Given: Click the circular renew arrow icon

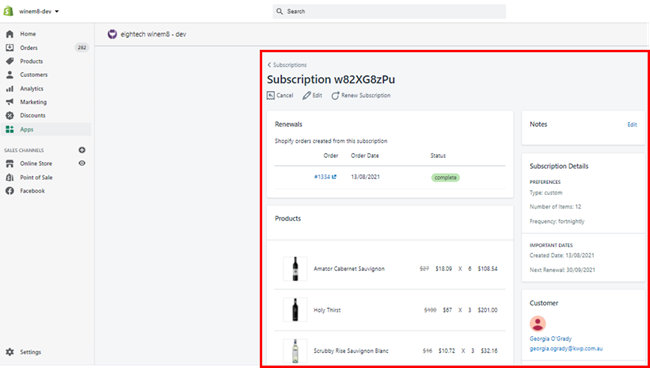Looking at the screenshot, I should click(335, 95).
